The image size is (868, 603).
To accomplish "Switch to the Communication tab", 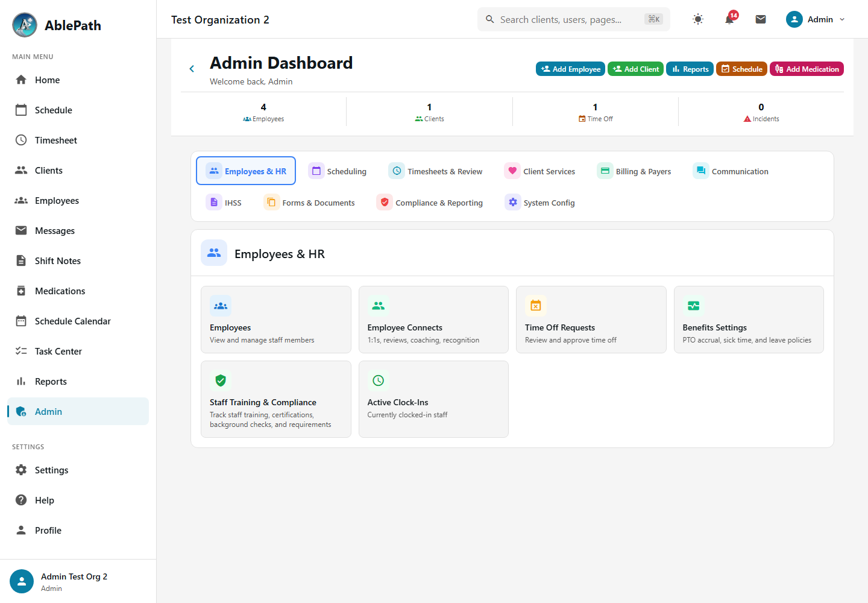I will (x=731, y=171).
